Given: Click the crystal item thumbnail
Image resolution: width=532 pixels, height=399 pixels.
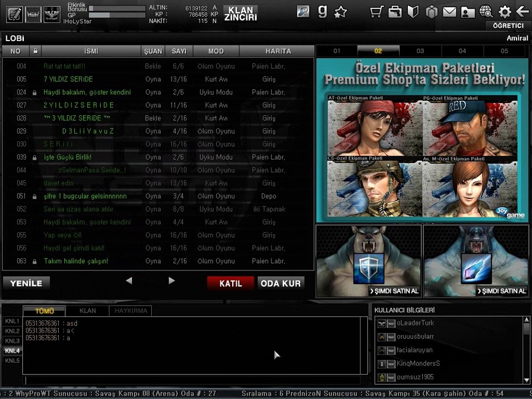Looking at the screenshot, I should pyautogui.click(x=477, y=268).
